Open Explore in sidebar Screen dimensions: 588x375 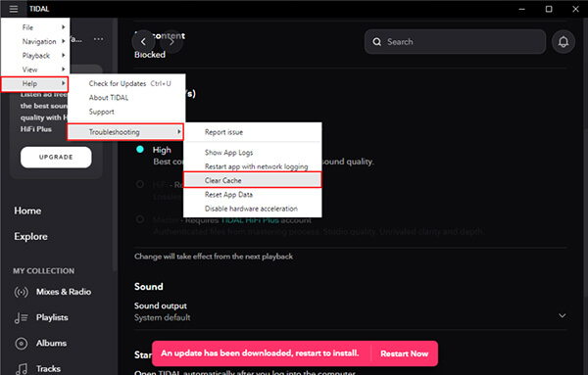coord(30,236)
